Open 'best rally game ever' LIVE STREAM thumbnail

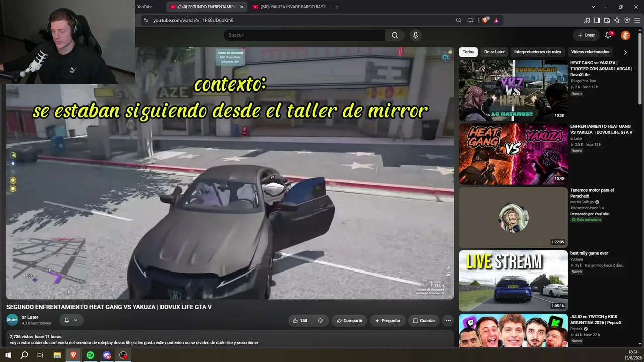pos(513,281)
